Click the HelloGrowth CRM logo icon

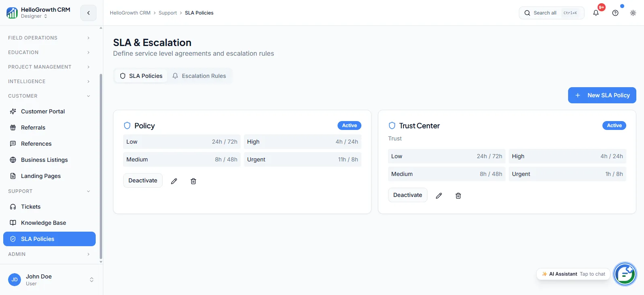(x=12, y=13)
